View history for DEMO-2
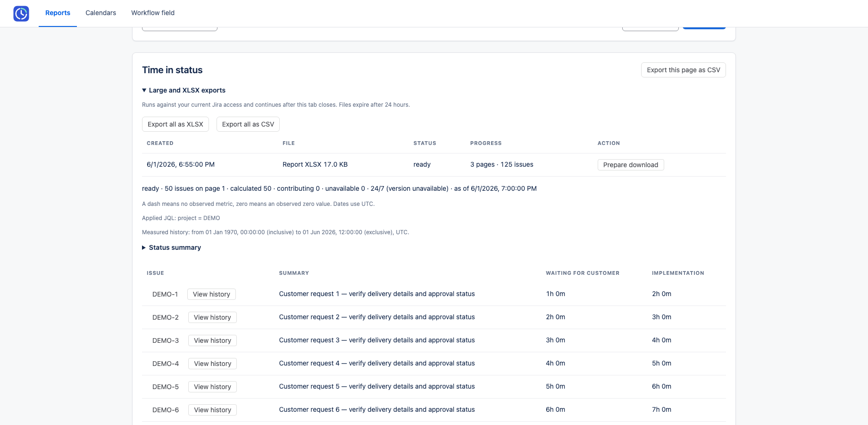Screen dimensions: 868x425 tap(212, 317)
